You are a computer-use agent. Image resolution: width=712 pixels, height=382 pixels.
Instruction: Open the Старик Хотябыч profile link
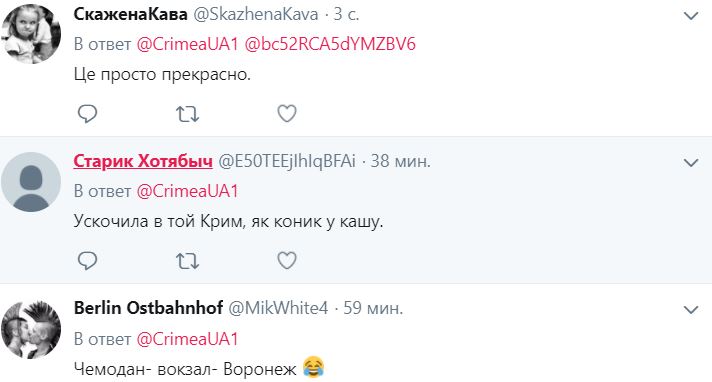143,161
